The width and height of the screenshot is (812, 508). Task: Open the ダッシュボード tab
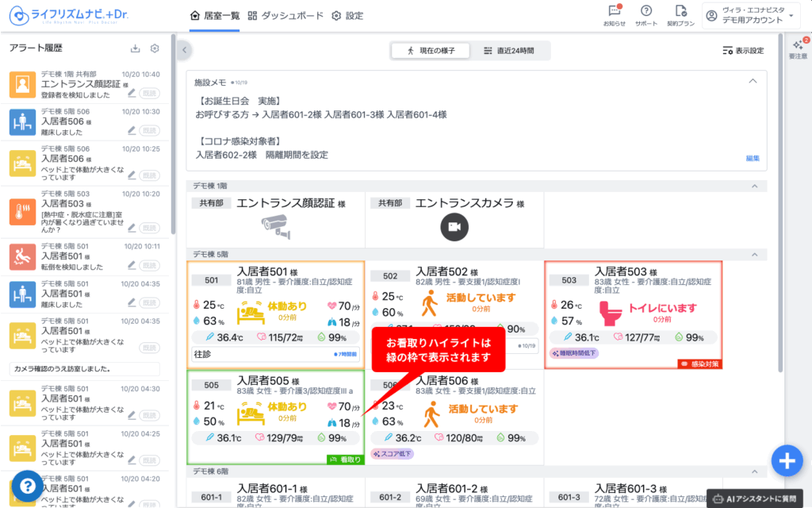pyautogui.click(x=285, y=16)
